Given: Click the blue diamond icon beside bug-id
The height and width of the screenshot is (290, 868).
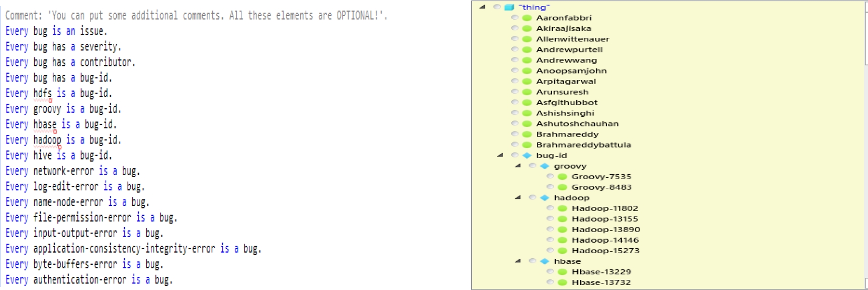Looking at the screenshot, I should 527,156.
